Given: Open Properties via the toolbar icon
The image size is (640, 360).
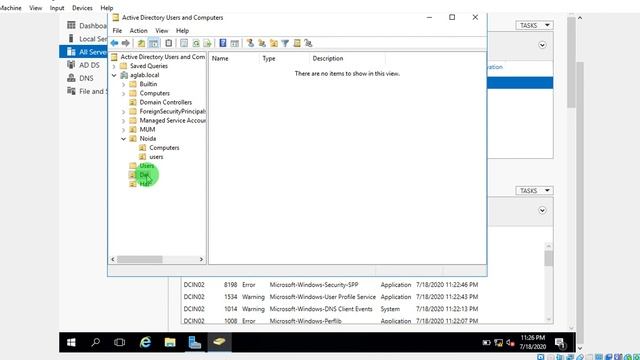Looking at the screenshot, I should 184,43.
